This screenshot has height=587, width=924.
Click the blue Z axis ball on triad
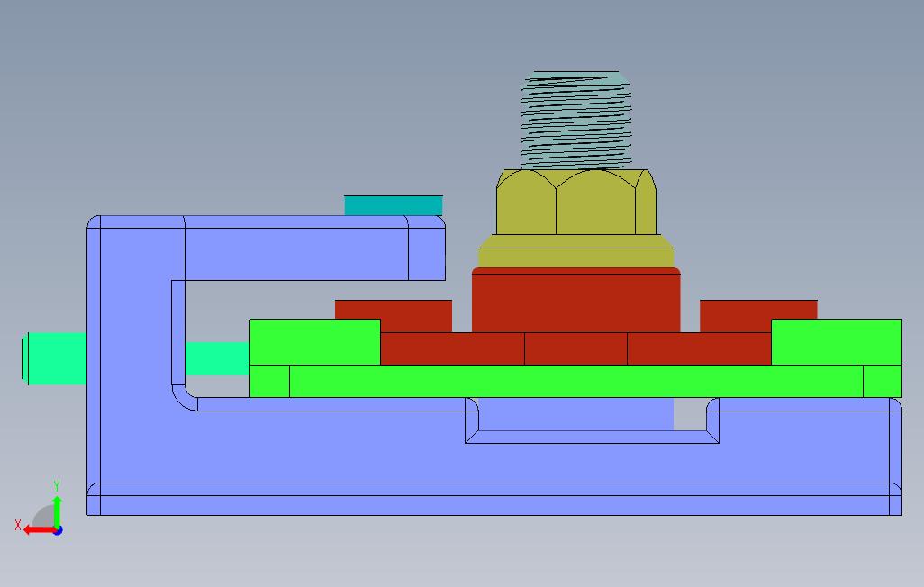[58, 530]
